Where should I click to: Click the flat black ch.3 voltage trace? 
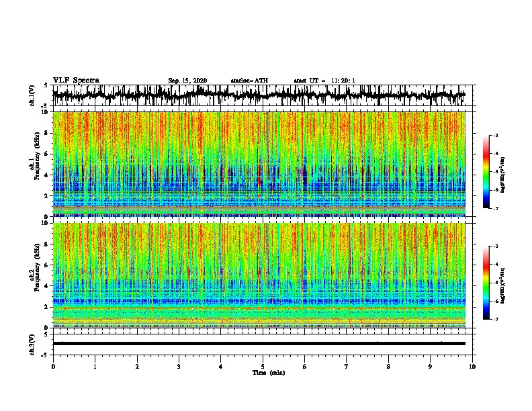coord(259,344)
